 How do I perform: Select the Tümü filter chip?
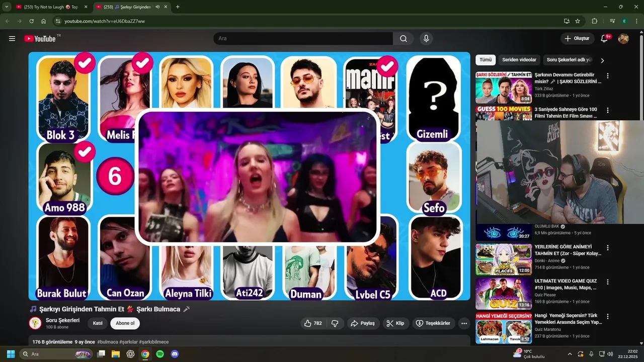tap(486, 60)
